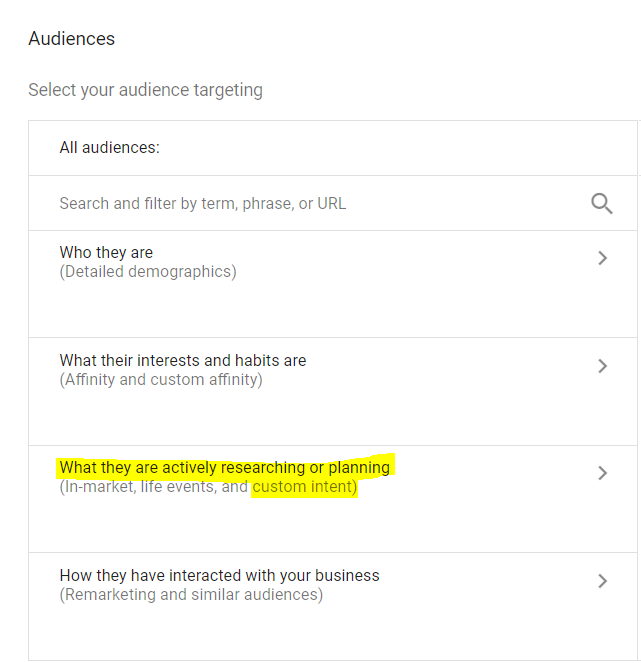Click "Select your audience targeting" text
The width and height of the screenshot is (641, 663).
coord(145,90)
